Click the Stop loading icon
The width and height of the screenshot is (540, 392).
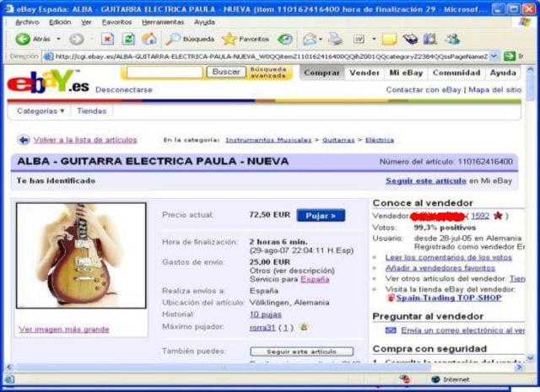pyautogui.click(x=107, y=40)
